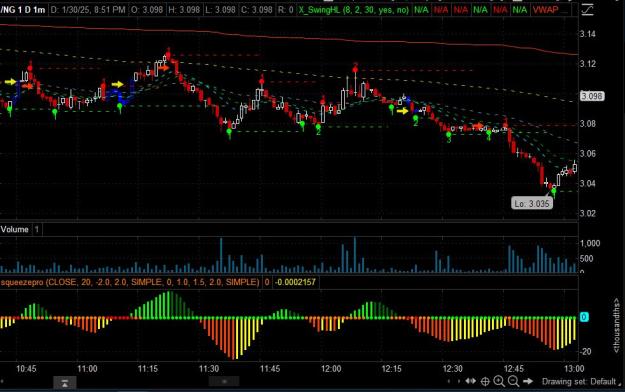The width and height of the screenshot is (625, 392).
Task: Click the squeezepro value -0.0002157
Action: (295, 282)
